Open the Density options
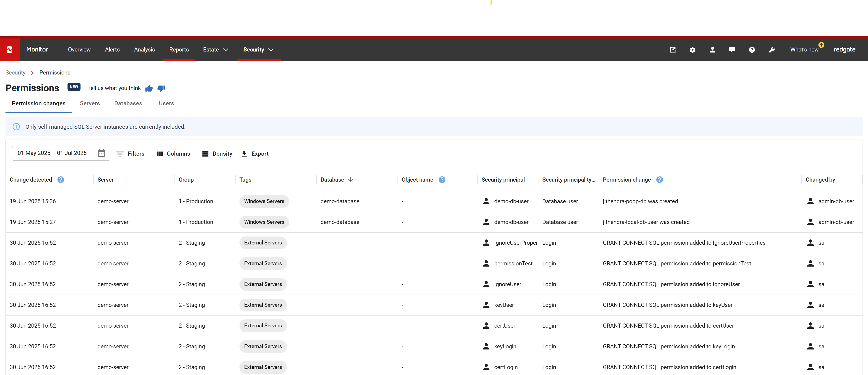 pyautogui.click(x=217, y=154)
